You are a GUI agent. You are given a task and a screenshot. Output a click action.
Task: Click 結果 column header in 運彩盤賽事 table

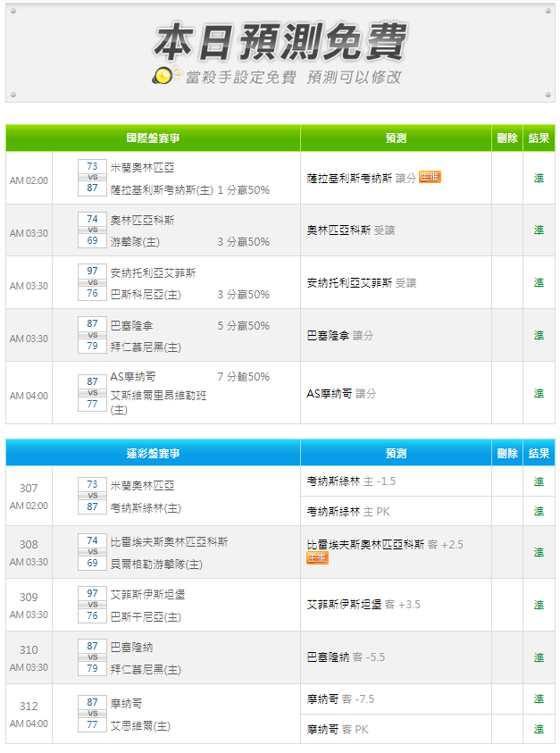pyautogui.click(x=539, y=454)
